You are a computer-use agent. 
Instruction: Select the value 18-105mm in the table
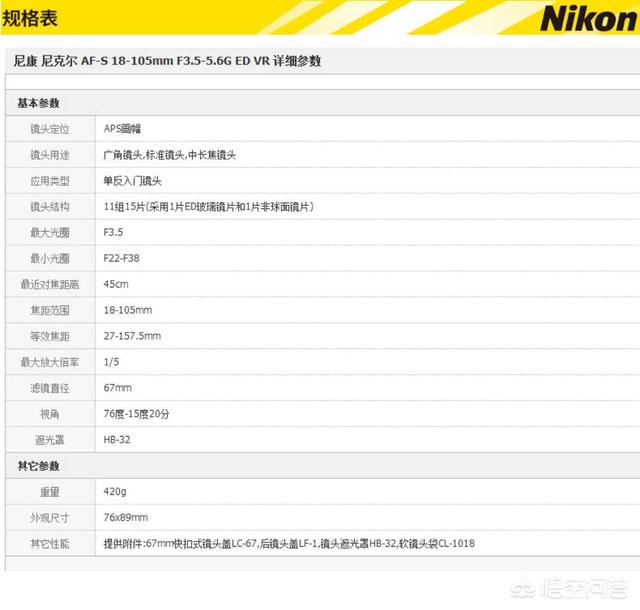point(128,310)
